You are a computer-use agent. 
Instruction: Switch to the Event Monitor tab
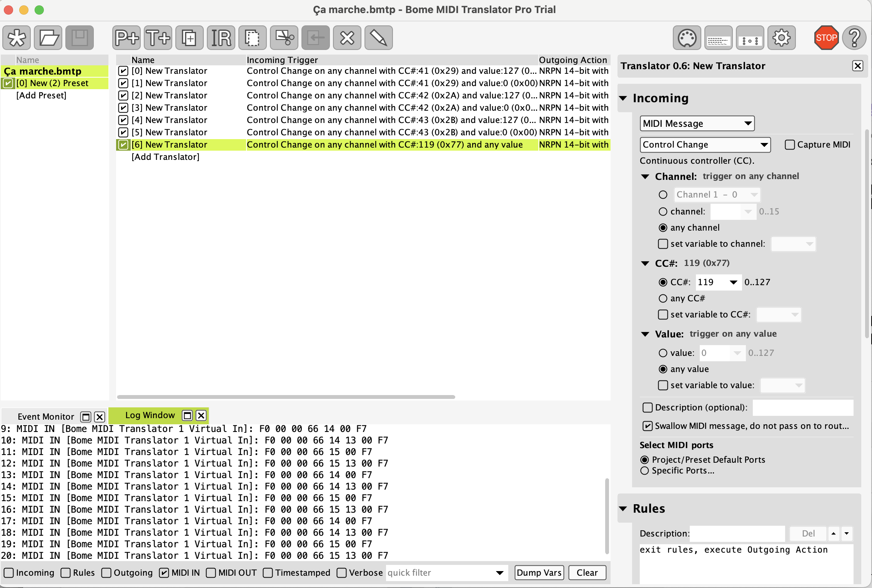46,417
